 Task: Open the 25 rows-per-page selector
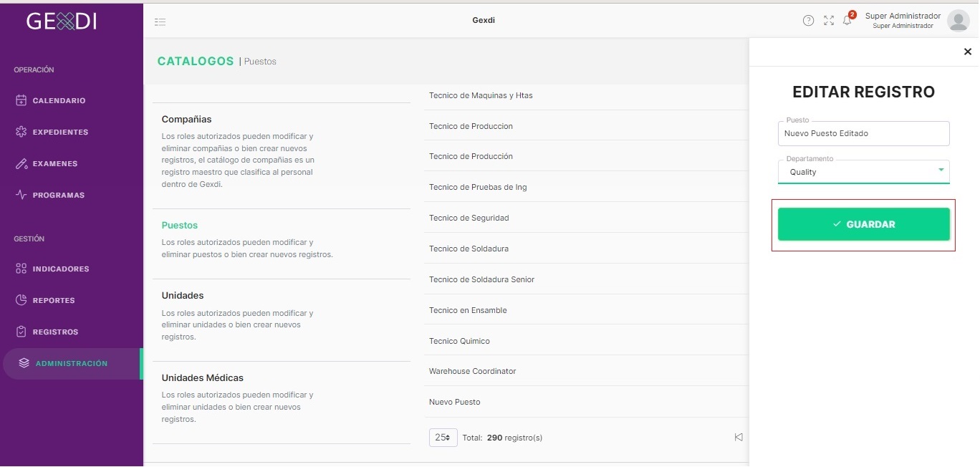click(443, 438)
